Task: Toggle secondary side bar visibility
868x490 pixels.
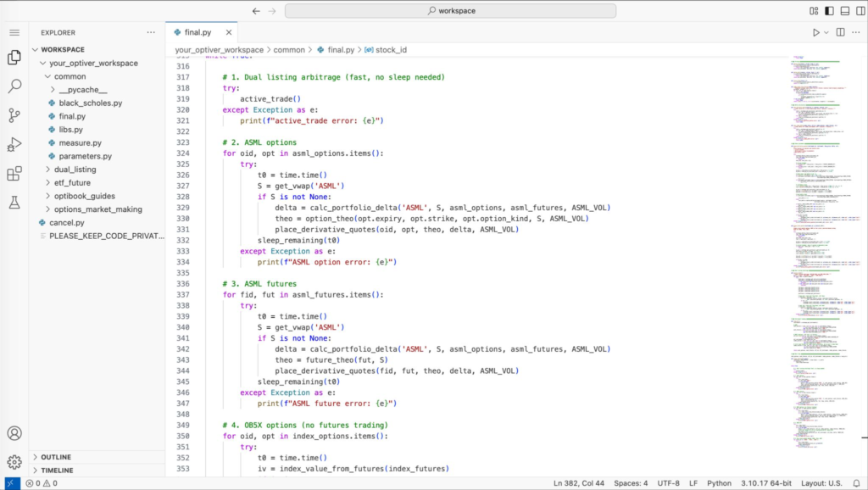Action: point(860,10)
